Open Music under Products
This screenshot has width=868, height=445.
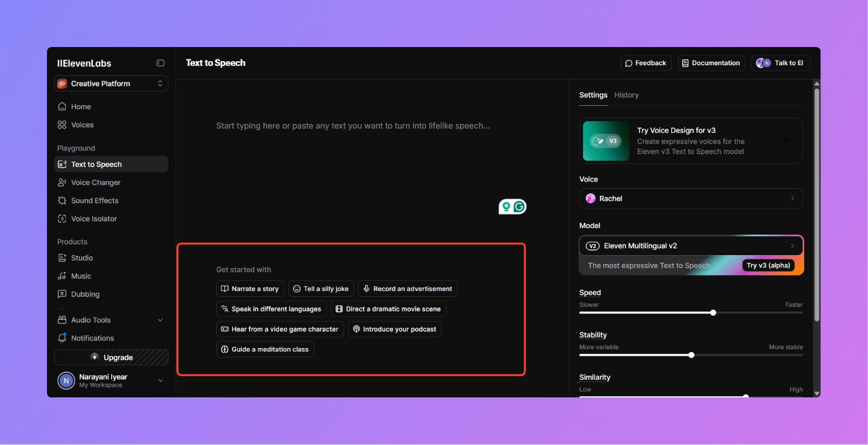click(111, 276)
